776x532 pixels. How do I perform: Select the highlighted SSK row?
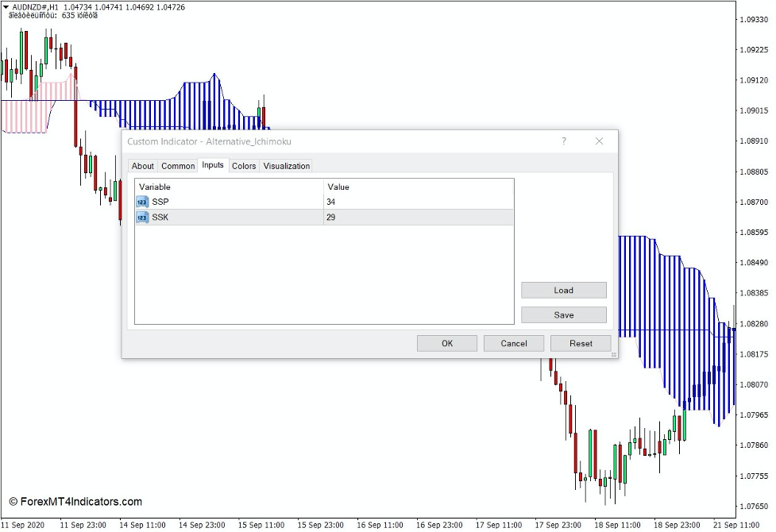[x=238, y=217]
